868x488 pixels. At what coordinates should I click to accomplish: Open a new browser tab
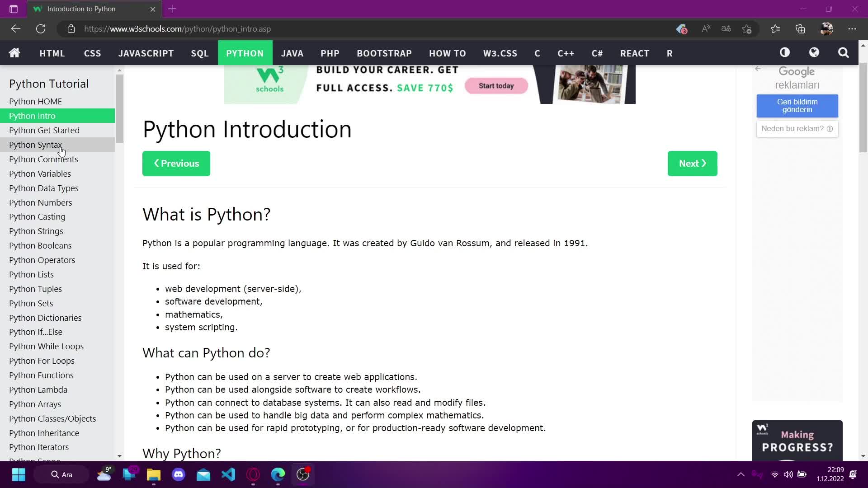(172, 9)
